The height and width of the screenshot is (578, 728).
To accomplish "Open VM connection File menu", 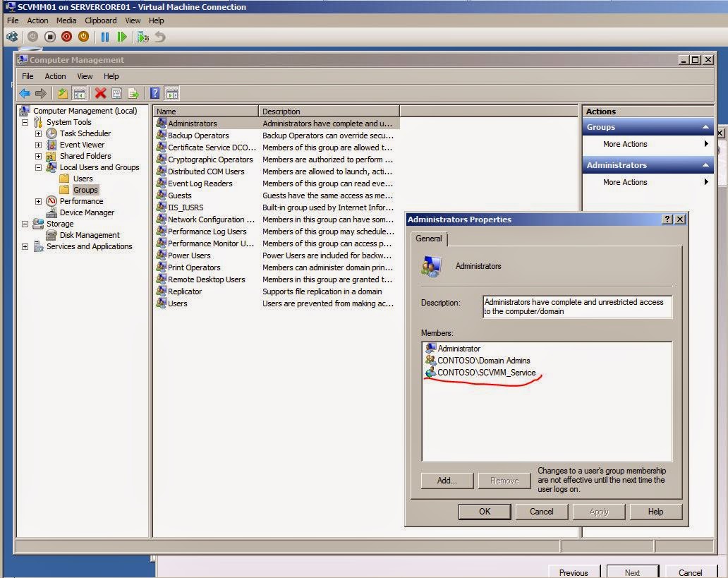I will click(x=13, y=20).
